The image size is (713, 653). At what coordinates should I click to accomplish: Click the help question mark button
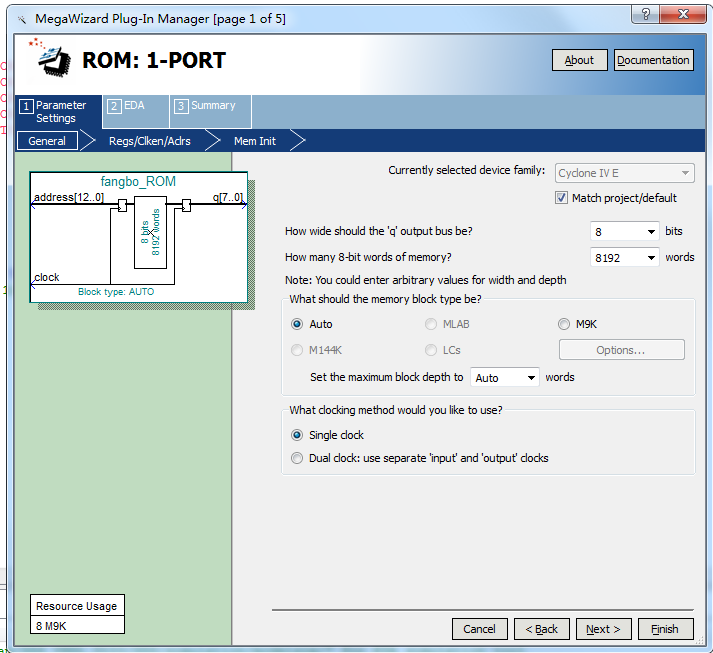point(645,14)
